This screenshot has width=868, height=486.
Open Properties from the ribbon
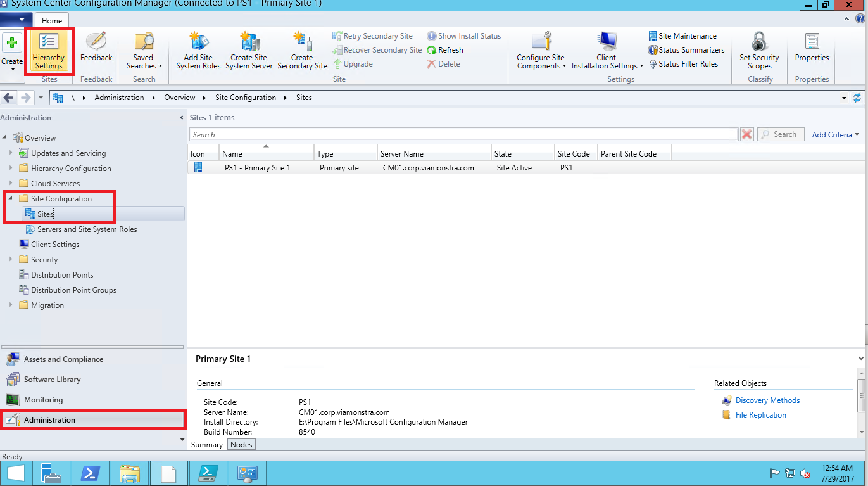[x=812, y=48]
